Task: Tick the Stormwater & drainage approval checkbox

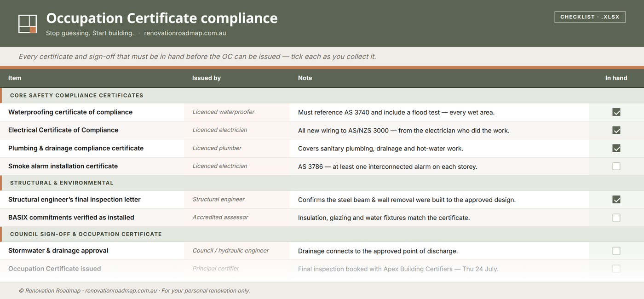Action: [x=616, y=251]
